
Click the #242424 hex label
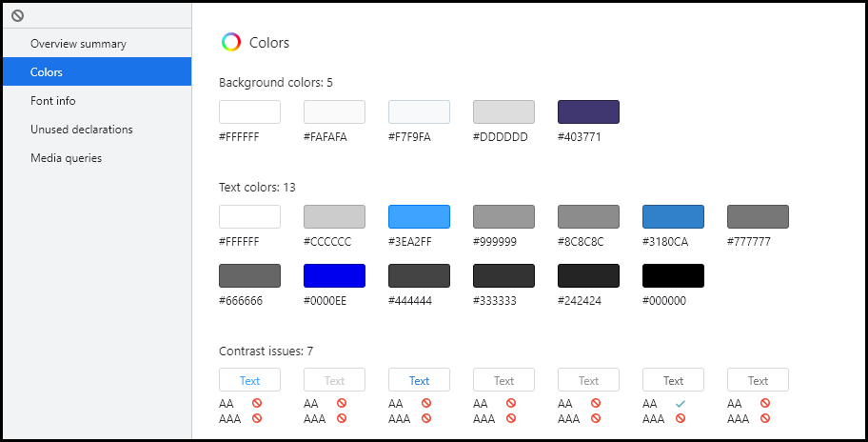pyautogui.click(x=580, y=301)
